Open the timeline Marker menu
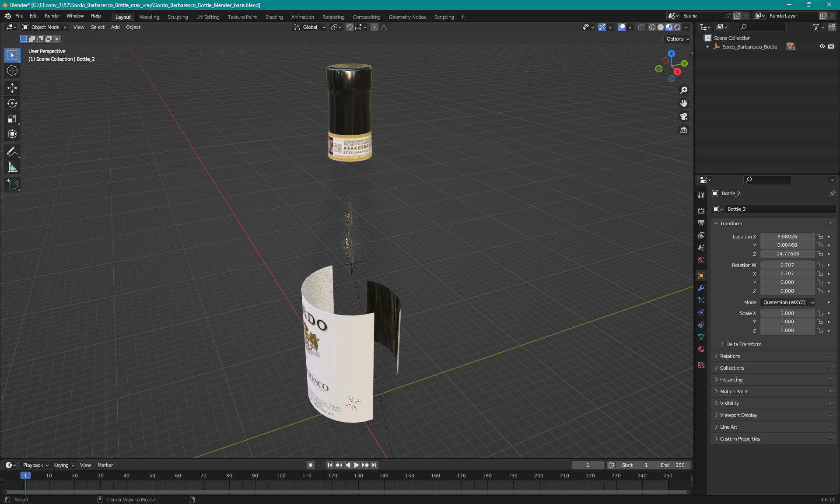Screen dimensions: 840x504 (x=105, y=465)
